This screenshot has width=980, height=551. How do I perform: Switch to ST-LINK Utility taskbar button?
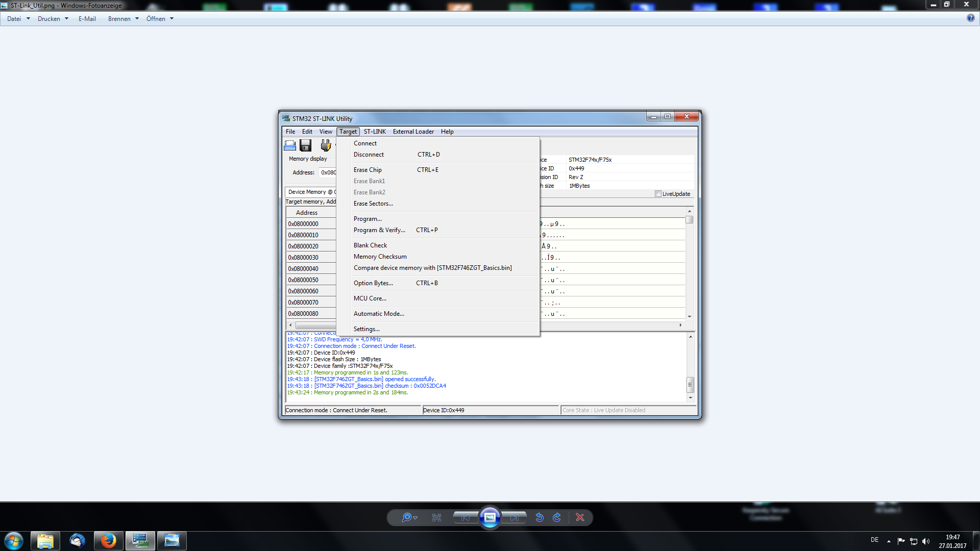coord(140,541)
